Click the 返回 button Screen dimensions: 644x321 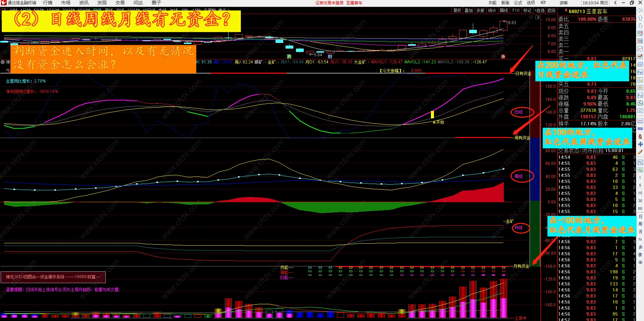click(551, 10)
